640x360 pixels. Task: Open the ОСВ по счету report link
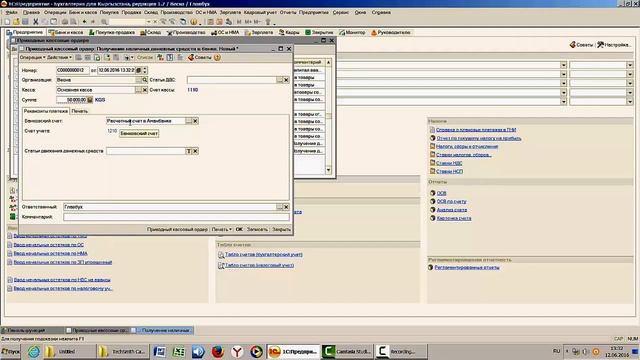(x=451, y=202)
